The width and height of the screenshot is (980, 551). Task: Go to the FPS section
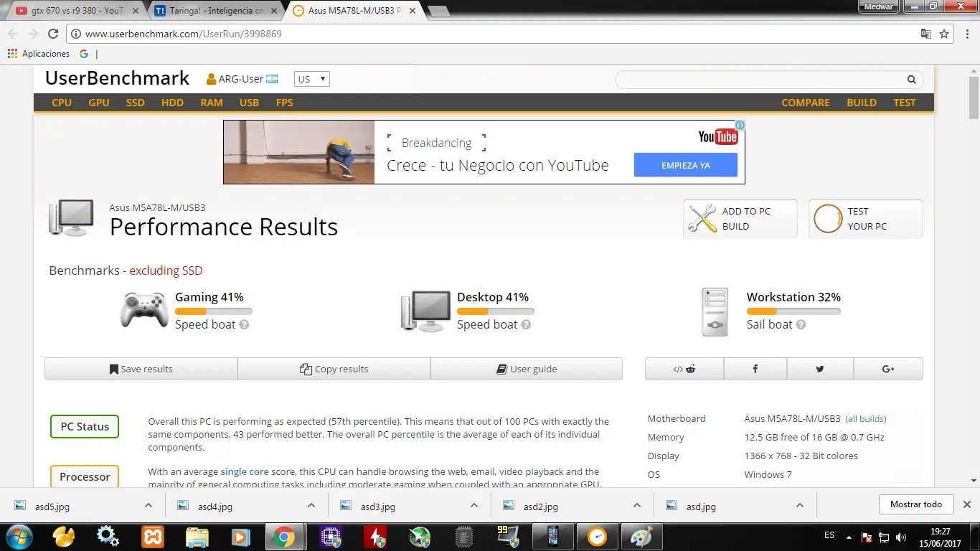pos(284,103)
